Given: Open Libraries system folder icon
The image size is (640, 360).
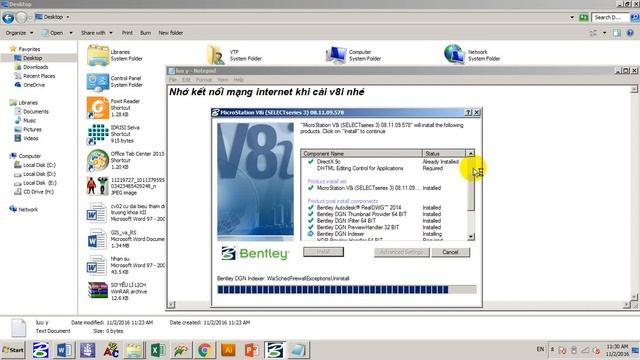Looking at the screenshot, I should click(98, 55).
